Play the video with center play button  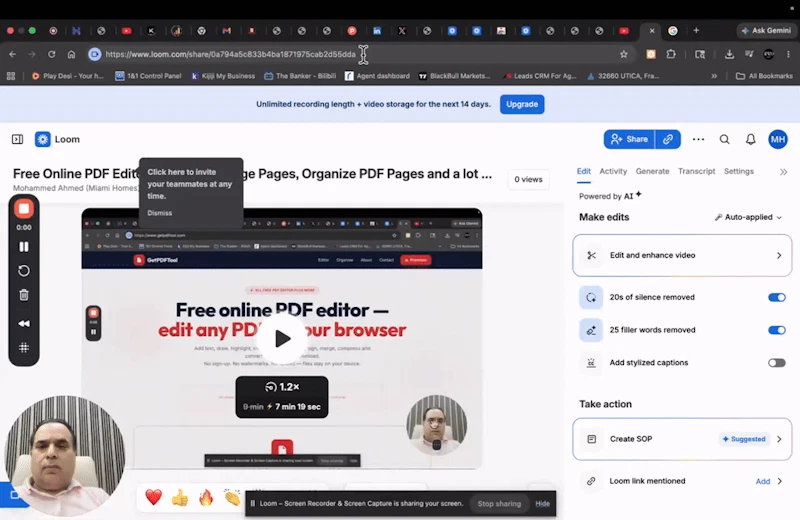point(282,338)
